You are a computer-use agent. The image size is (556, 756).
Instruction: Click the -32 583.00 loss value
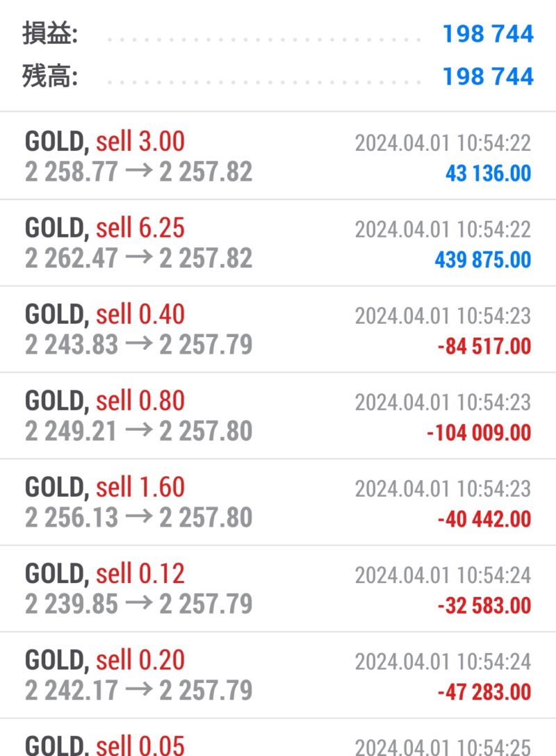484,606
